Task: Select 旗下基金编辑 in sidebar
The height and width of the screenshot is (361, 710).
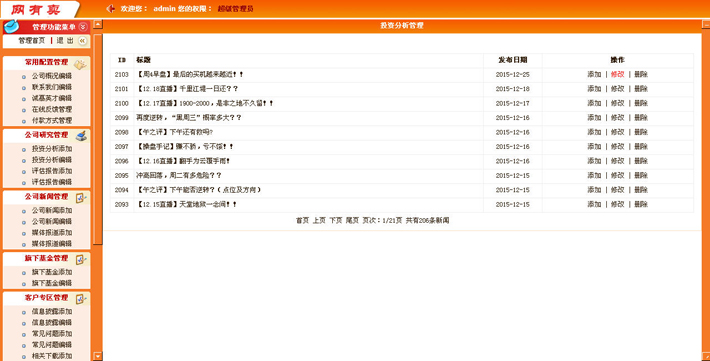Action: pos(52,283)
